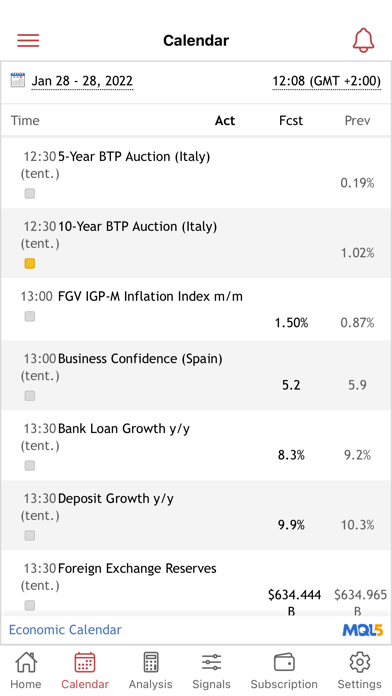Viewport: 392px width, 696px height.
Task: Open Subscription wallet icon
Action: point(284,662)
